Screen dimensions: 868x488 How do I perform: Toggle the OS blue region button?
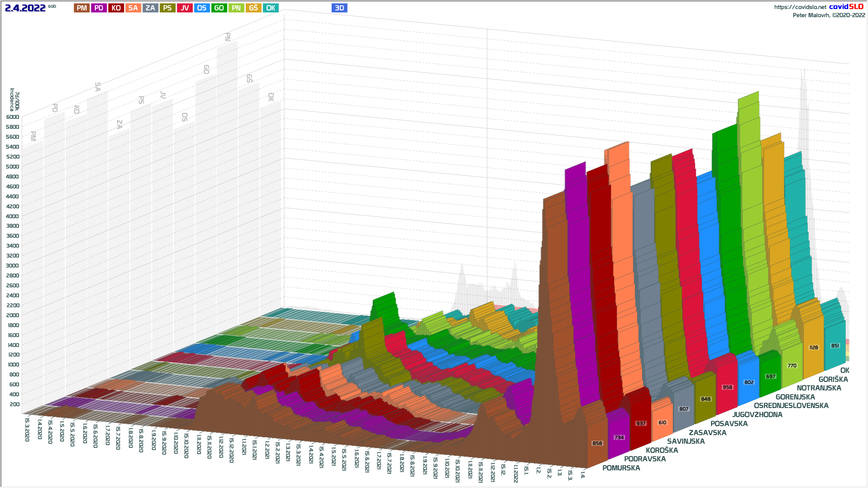click(x=202, y=8)
